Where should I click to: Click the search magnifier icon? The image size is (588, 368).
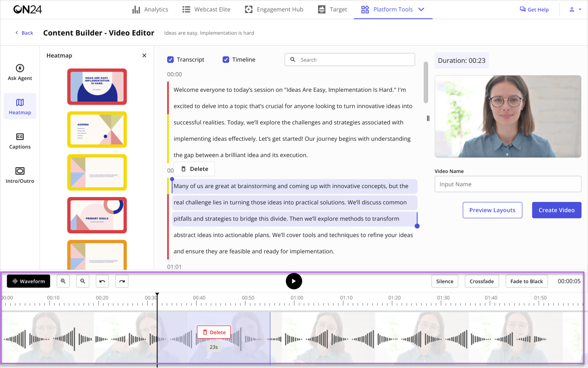pos(293,60)
